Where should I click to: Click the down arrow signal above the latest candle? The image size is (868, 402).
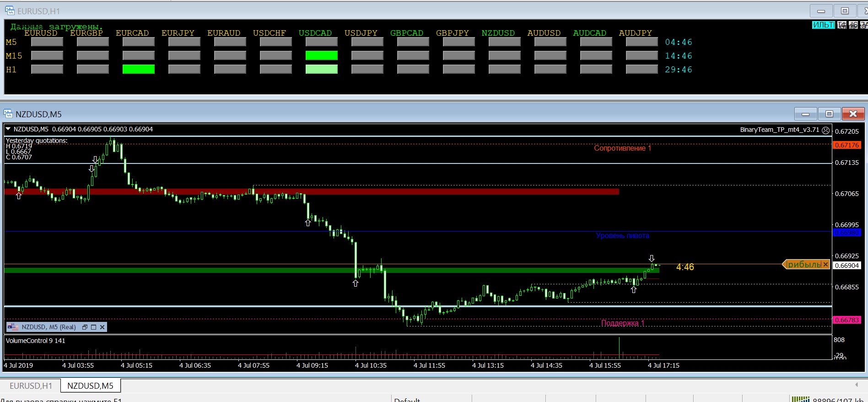pos(652,258)
